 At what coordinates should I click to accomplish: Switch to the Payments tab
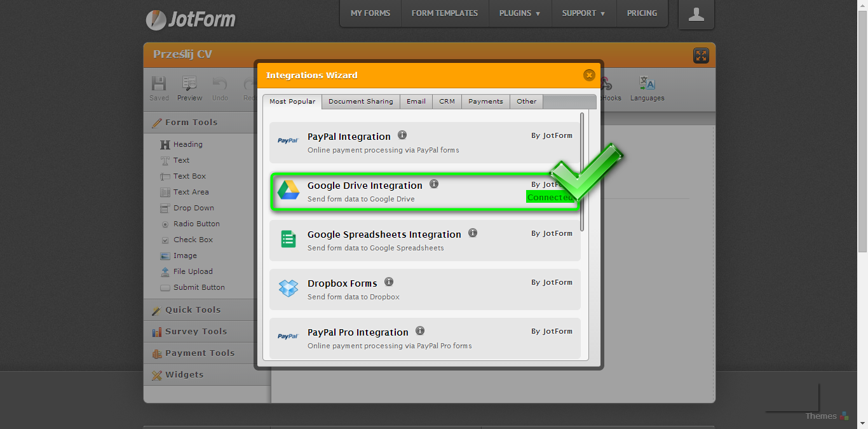click(x=485, y=102)
